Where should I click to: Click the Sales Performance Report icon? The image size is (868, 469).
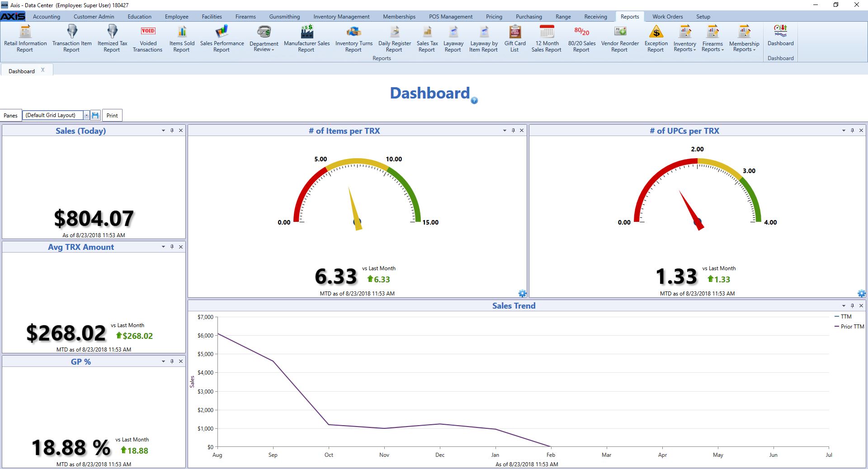(222, 38)
